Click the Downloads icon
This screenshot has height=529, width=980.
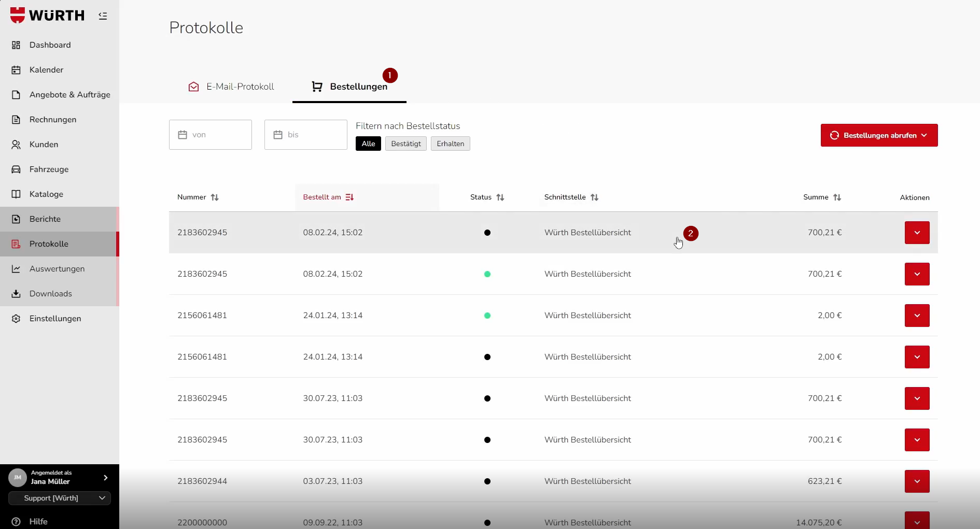pos(16,294)
